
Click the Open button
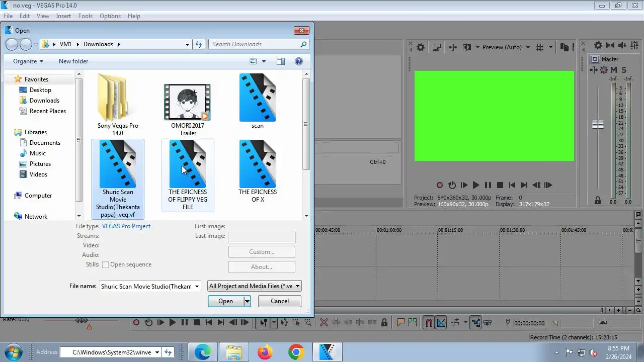click(x=225, y=301)
